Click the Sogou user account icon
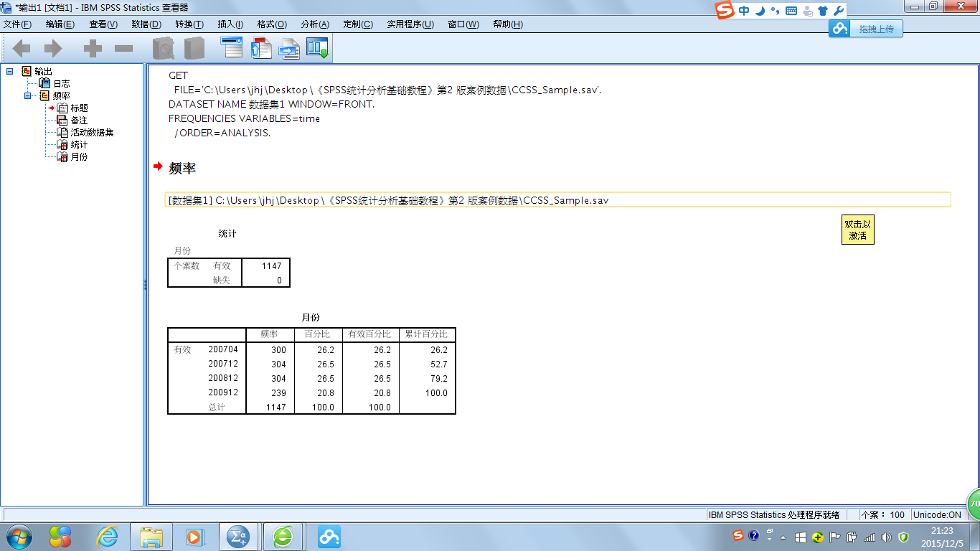 pyautogui.click(x=808, y=11)
